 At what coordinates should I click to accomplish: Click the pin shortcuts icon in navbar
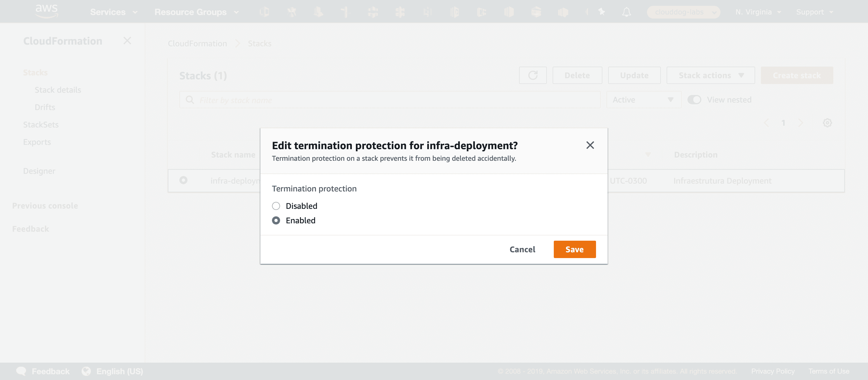tap(602, 12)
